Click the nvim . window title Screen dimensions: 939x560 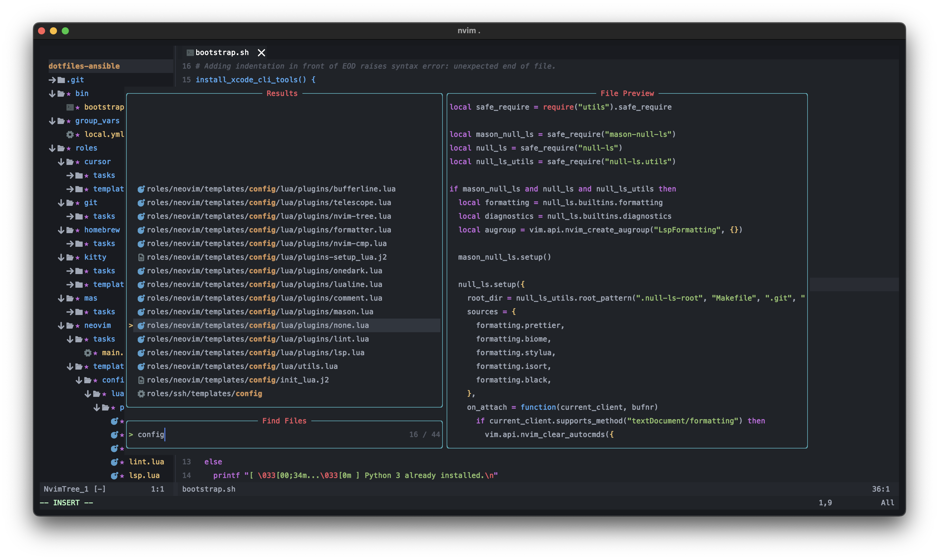click(469, 31)
